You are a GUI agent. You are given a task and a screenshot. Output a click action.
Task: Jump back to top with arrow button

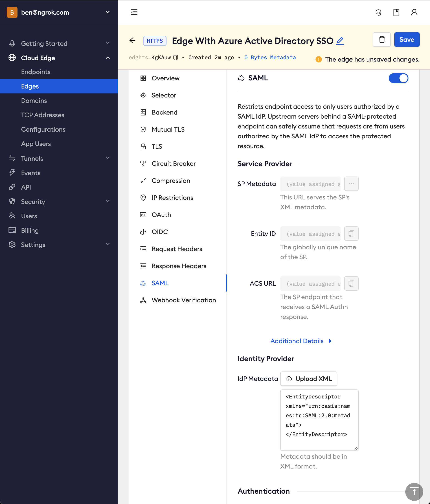tap(414, 492)
